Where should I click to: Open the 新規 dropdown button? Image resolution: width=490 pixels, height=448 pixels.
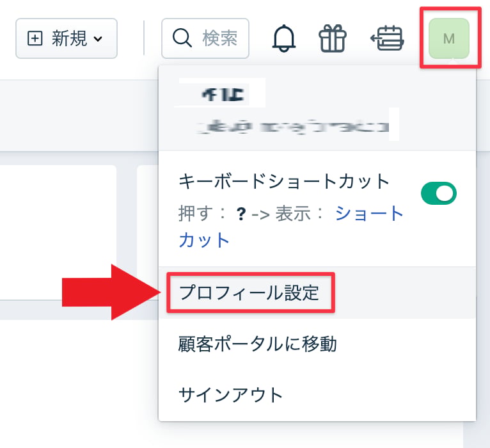pos(67,38)
